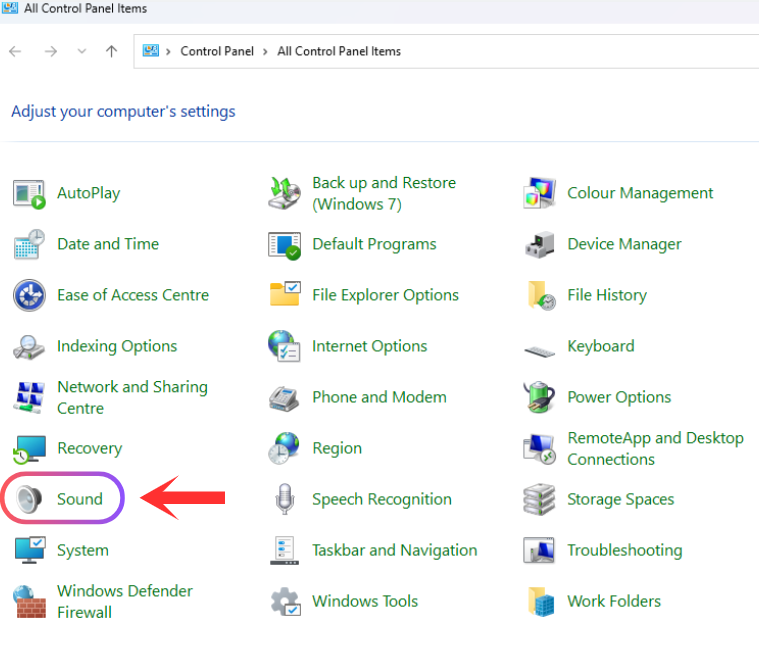
Task: Open Network and Sharing Centre icon
Action: [x=29, y=397]
